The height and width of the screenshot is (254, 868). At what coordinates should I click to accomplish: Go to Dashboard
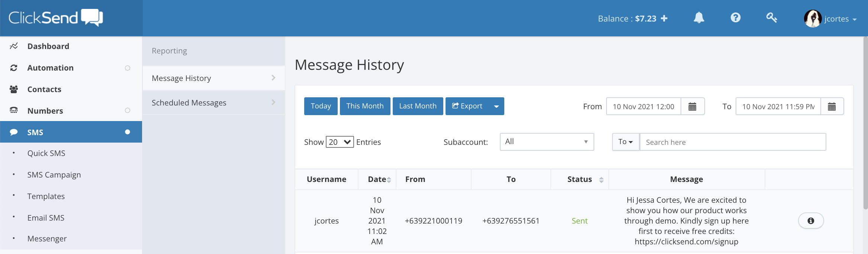[48, 46]
